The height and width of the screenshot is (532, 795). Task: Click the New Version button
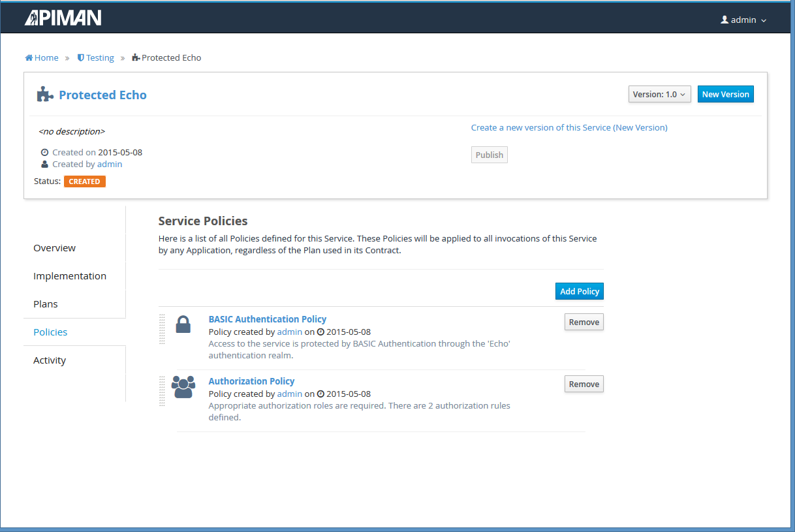[x=725, y=94]
